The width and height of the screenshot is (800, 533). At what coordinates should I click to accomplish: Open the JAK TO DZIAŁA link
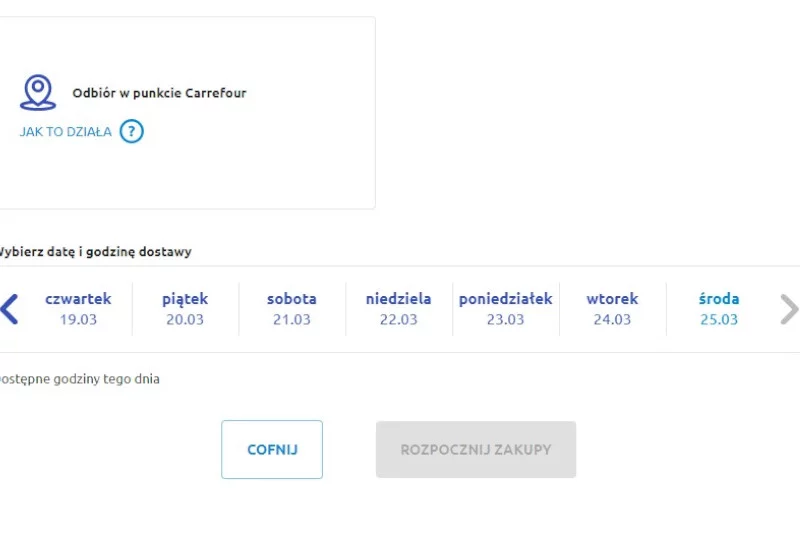tap(65, 132)
